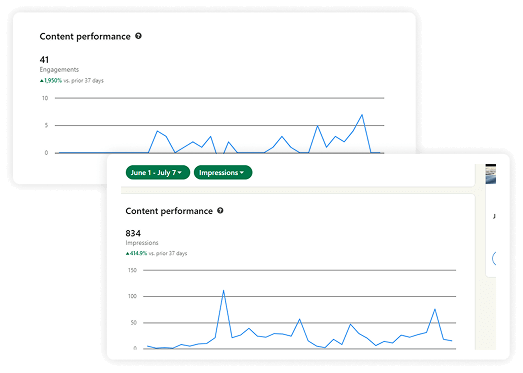The image size is (523, 373).
Task: Open the Impressions metric dropdown
Action: (223, 172)
